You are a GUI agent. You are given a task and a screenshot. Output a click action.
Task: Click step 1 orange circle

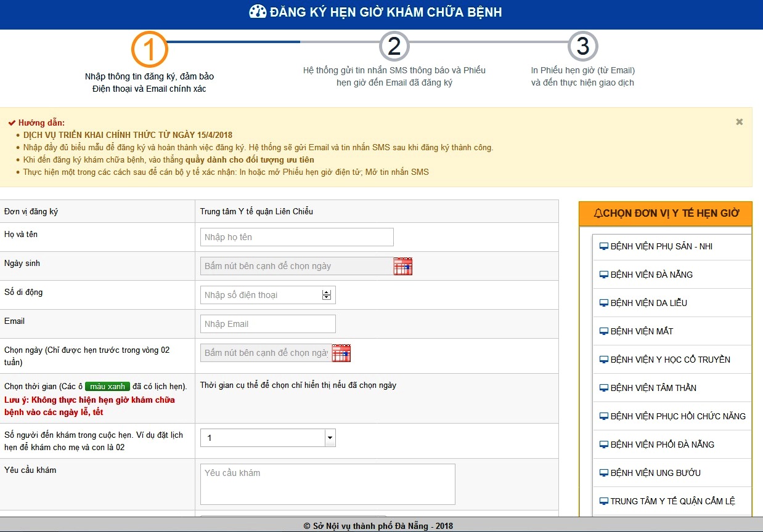click(149, 49)
